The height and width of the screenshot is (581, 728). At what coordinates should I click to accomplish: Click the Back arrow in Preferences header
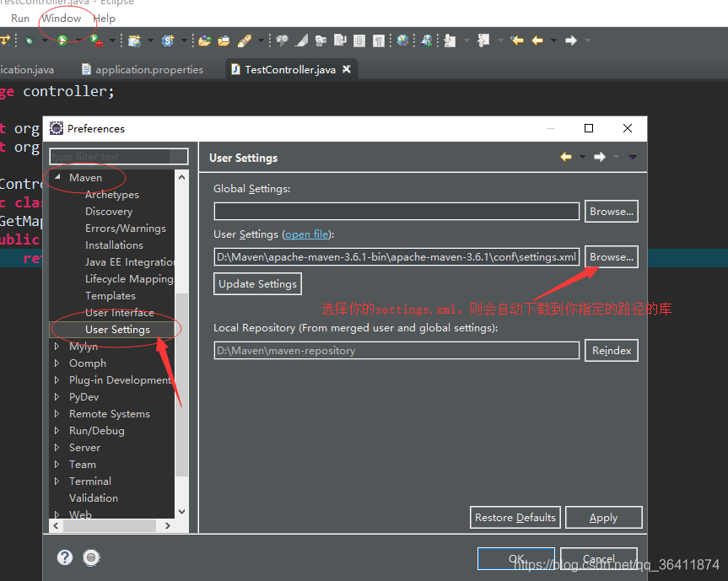point(565,157)
